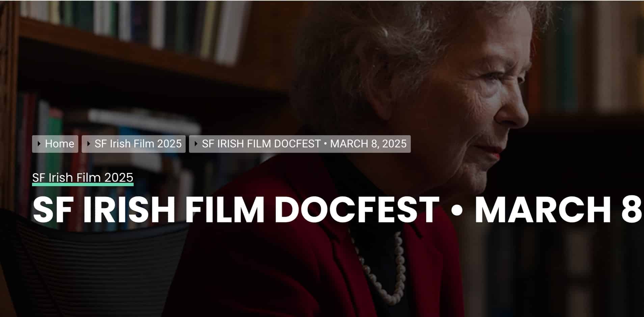Go to the Home breadcrumb

(x=55, y=144)
